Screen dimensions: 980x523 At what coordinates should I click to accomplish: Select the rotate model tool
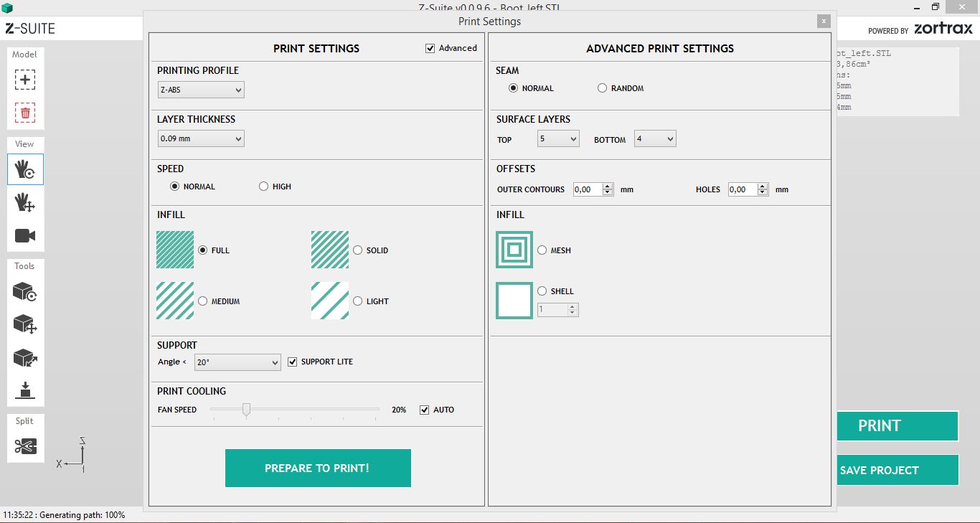[x=25, y=291]
